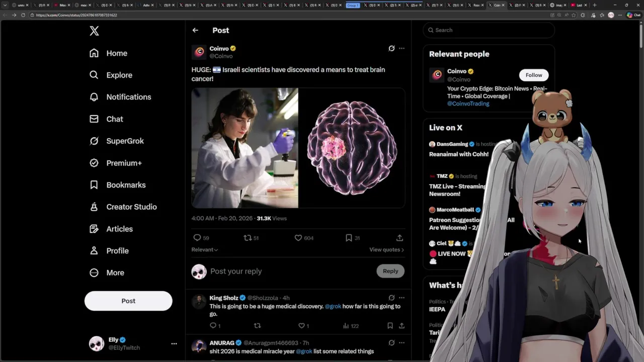Screen dimensions: 644x362
Task: Open Chat in the sidebar
Action: click(x=106, y=119)
